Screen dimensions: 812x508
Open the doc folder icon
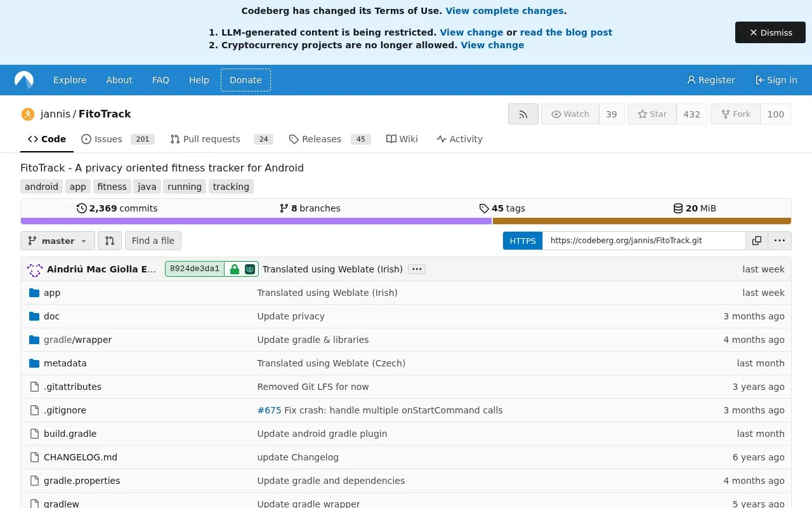coord(34,316)
